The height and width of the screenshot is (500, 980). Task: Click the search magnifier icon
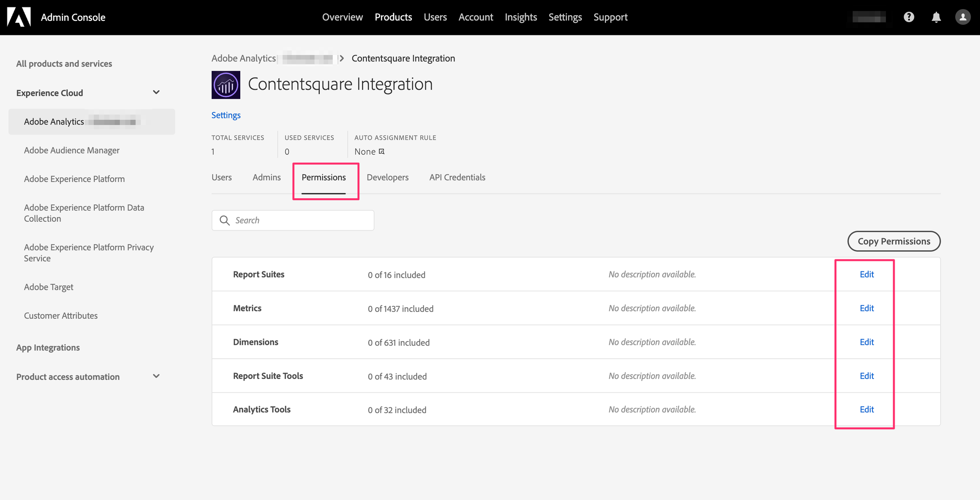coord(224,220)
